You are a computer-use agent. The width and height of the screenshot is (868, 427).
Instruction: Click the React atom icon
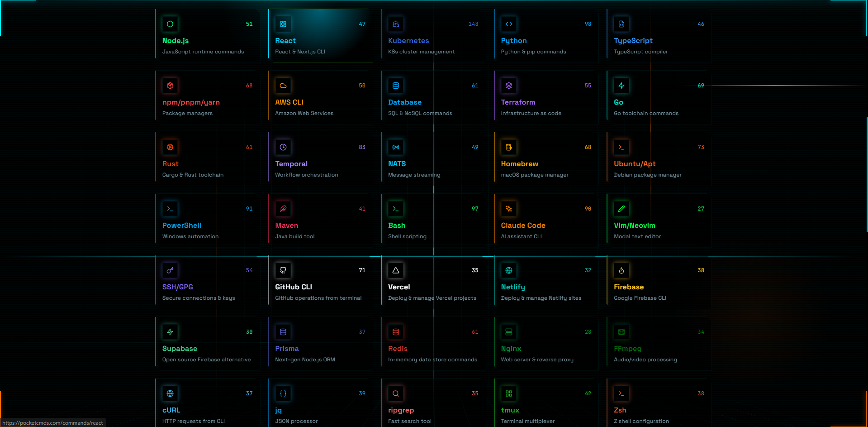pyautogui.click(x=283, y=24)
